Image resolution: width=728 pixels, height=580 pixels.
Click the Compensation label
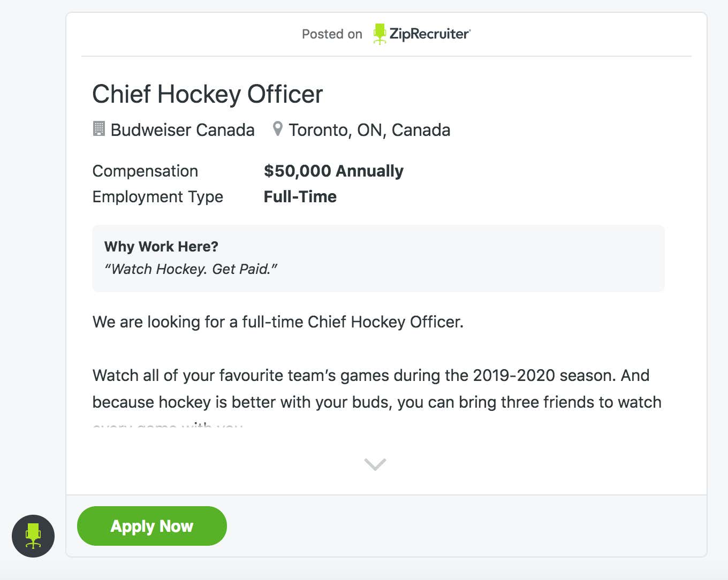145,171
